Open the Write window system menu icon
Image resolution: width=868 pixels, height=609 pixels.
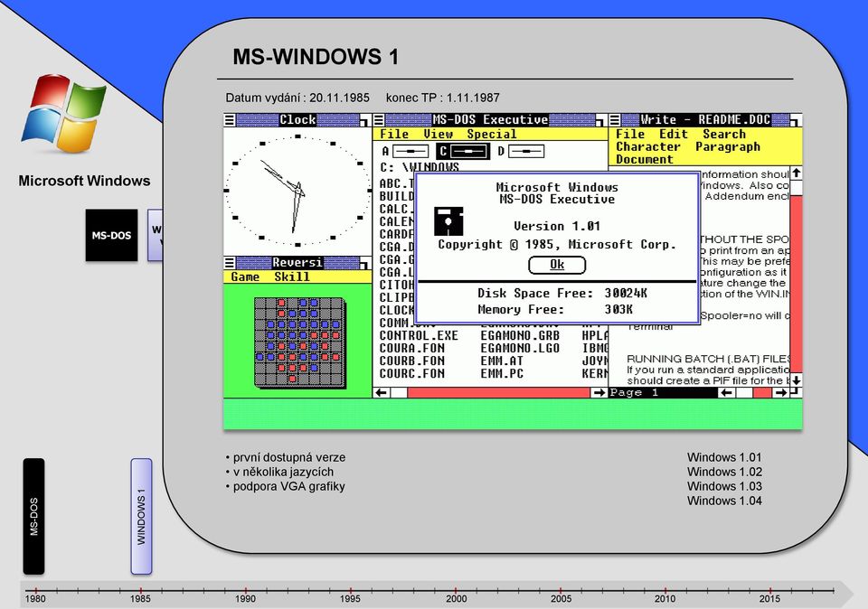click(615, 120)
